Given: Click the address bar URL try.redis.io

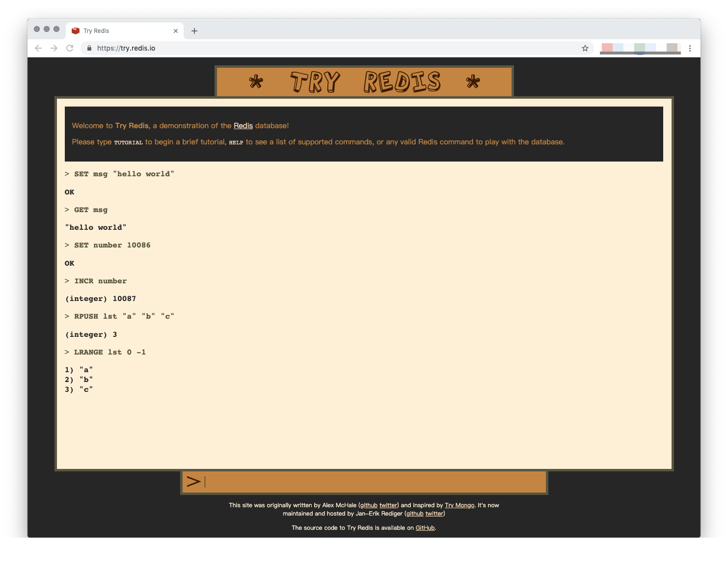Looking at the screenshot, I should coord(126,48).
